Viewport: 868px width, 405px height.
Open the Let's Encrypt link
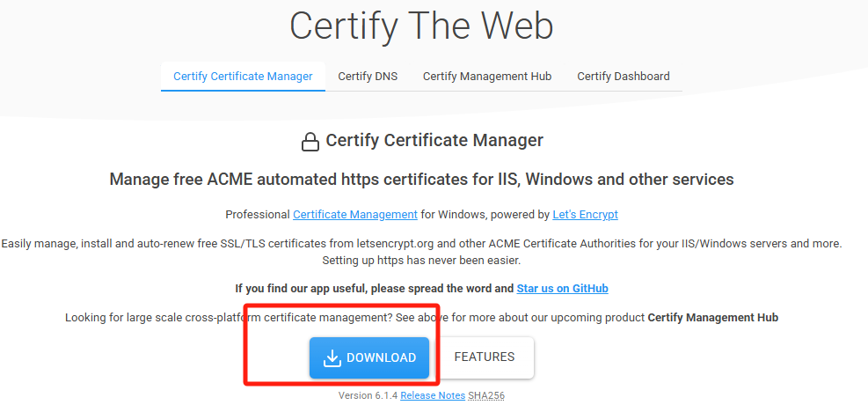tap(585, 215)
